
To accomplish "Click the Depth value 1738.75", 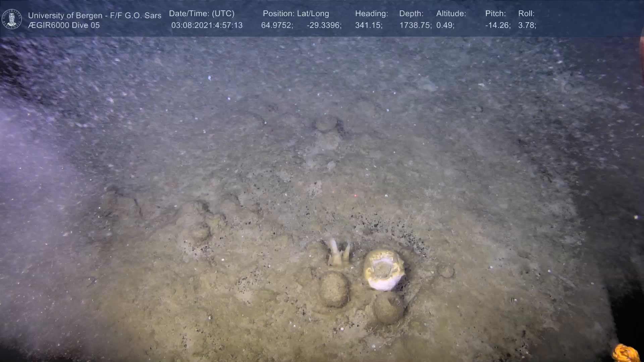I will 415,25.
